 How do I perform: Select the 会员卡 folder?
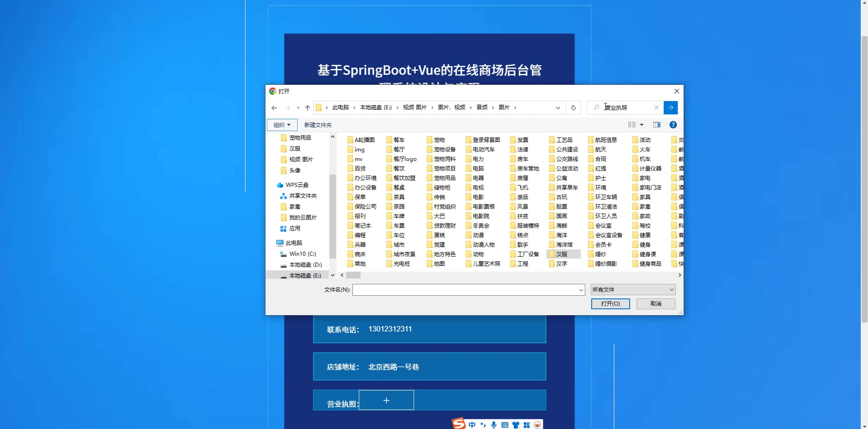click(600, 245)
